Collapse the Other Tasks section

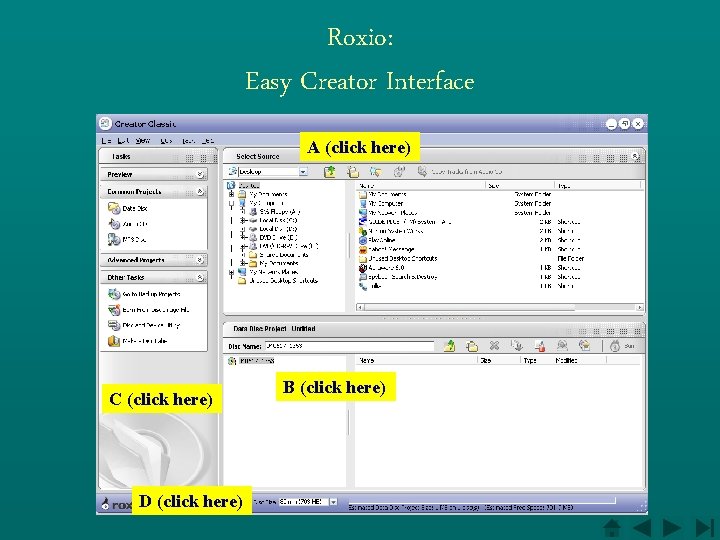click(200, 277)
